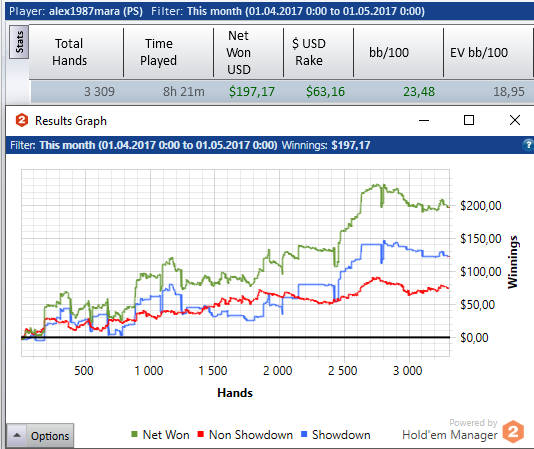This screenshot has height=449, width=534.
Task: Click the 500 hands axis label
Action: [84, 371]
